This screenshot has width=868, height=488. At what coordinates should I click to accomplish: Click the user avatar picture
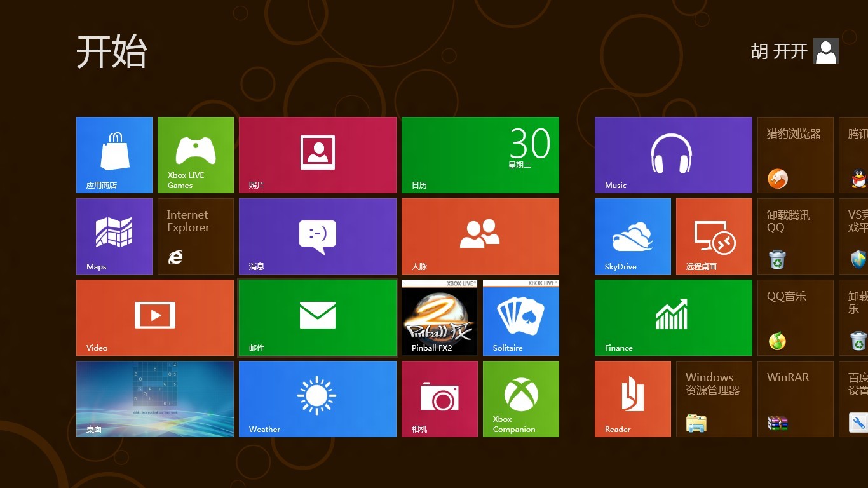tap(826, 51)
